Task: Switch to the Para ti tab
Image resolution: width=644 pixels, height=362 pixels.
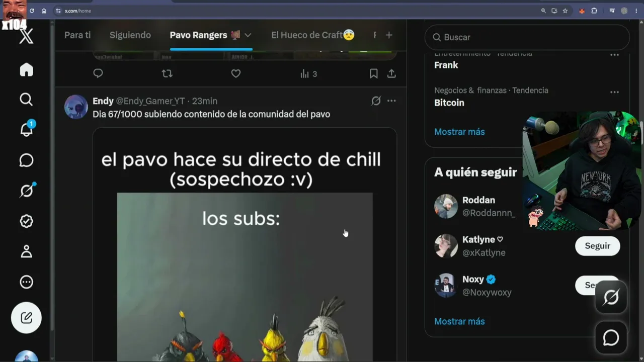Action: (77, 35)
